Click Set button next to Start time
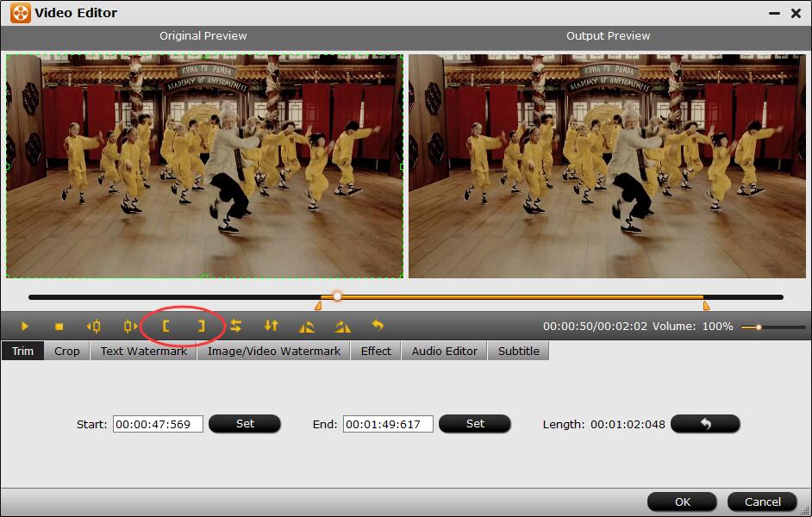Image resolution: width=812 pixels, height=517 pixels. [x=245, y=424]
